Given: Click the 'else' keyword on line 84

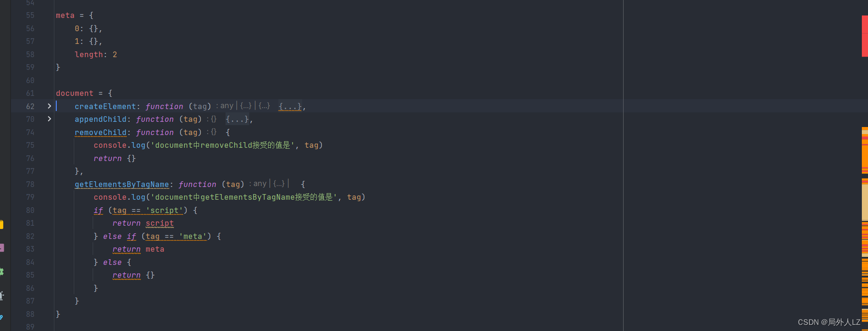Looking at the screenshot, I should click(113, 263).
